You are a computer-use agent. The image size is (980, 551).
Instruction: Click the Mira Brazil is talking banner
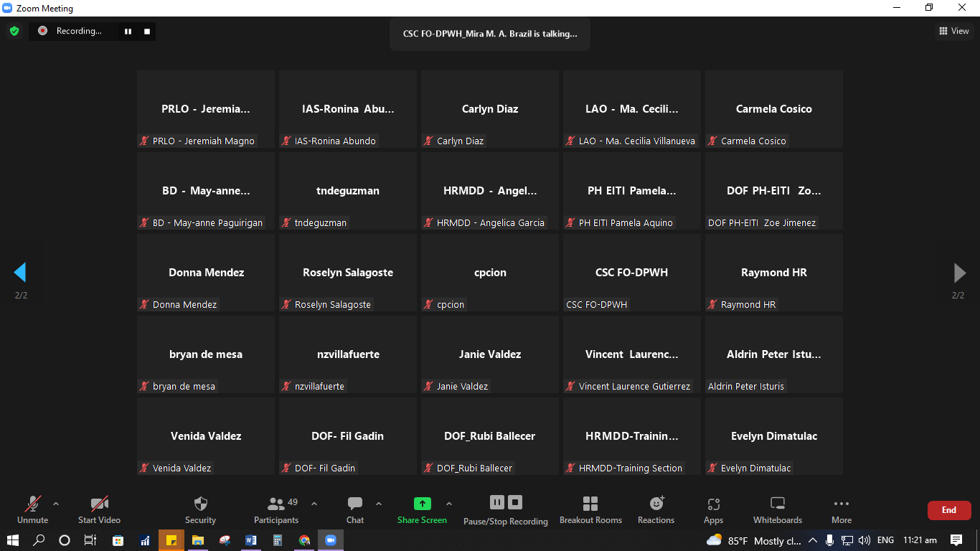tap(490, 33)
